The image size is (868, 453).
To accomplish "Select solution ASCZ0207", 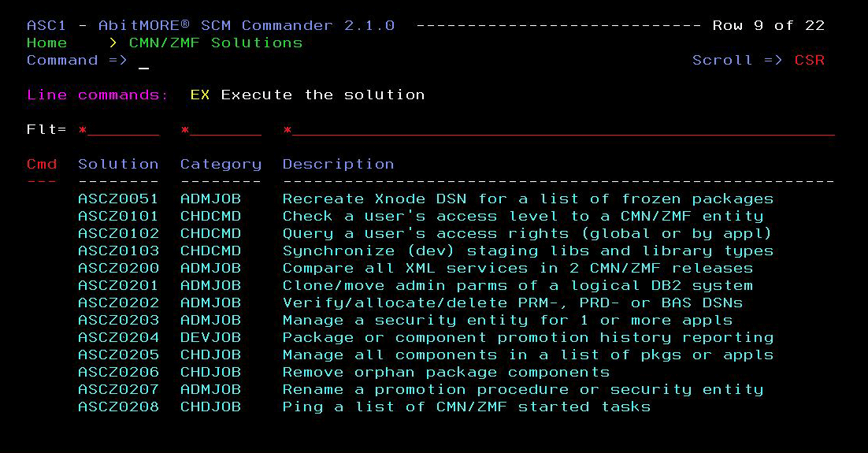I will (118, 389).
